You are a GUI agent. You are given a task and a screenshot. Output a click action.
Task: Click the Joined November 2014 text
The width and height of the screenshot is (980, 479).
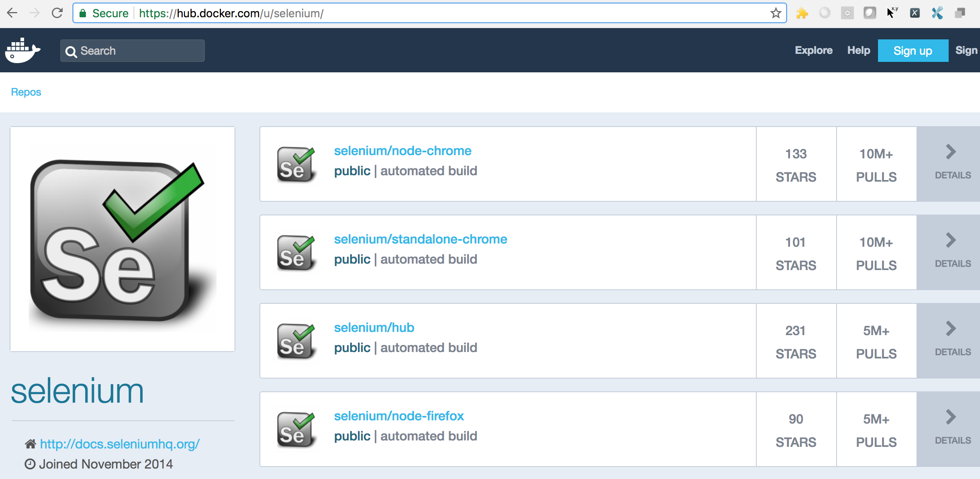pos(106,464)
